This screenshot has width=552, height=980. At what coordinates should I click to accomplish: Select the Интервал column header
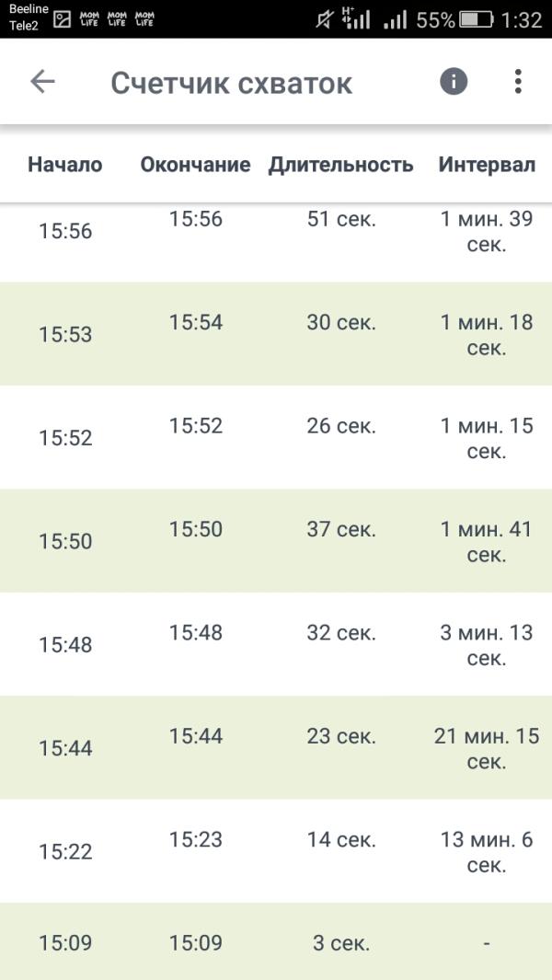[x=487, y=165]
